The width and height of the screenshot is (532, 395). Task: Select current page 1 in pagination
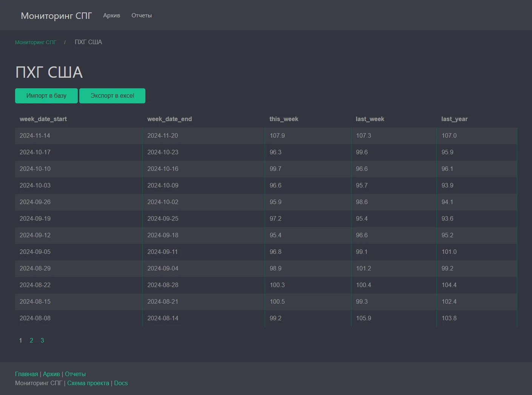20,340
